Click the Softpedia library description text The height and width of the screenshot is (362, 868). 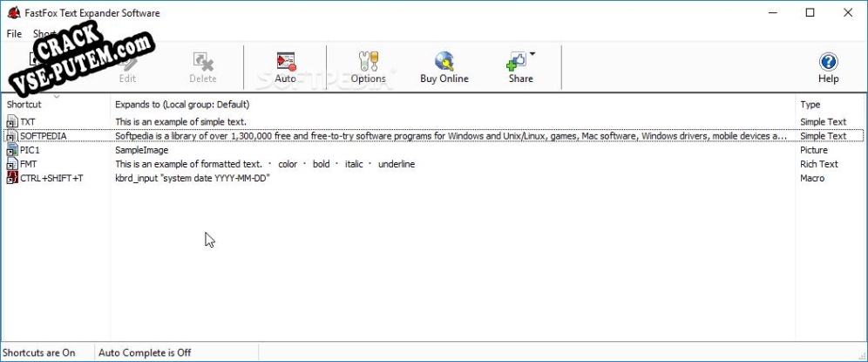coord(451,136)
